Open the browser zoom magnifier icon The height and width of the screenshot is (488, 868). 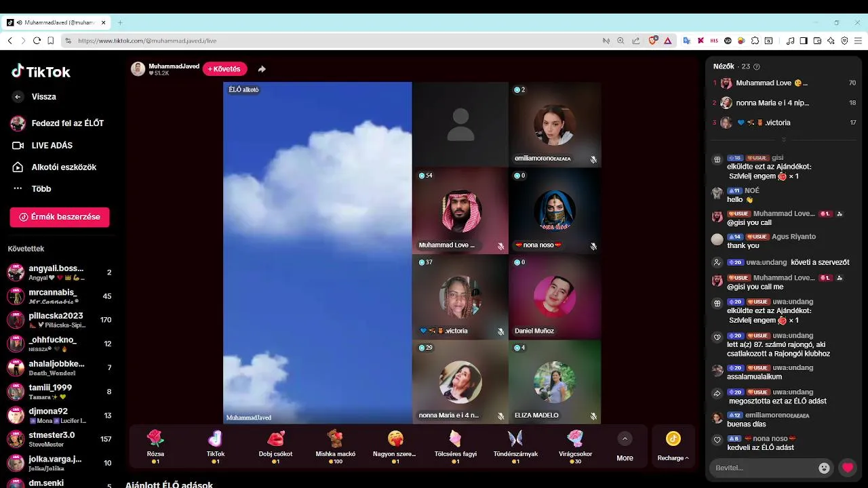click(620, 41)
